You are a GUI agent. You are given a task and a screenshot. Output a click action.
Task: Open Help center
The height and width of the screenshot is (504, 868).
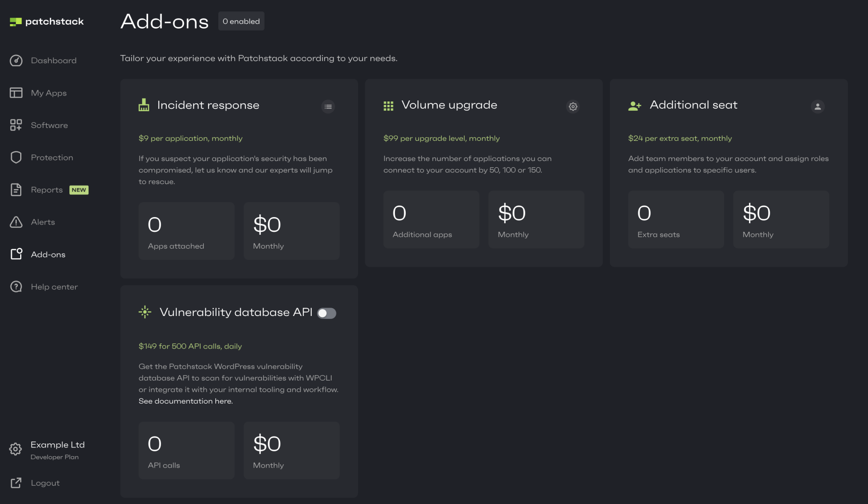click(54, 287)
